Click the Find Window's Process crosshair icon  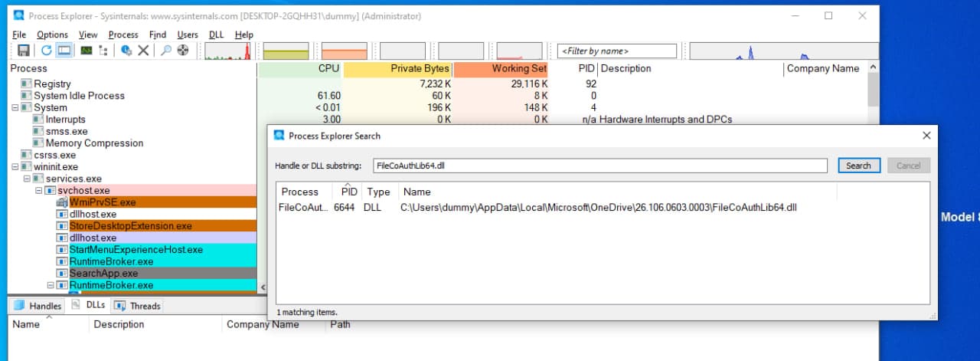click(182, 51)
